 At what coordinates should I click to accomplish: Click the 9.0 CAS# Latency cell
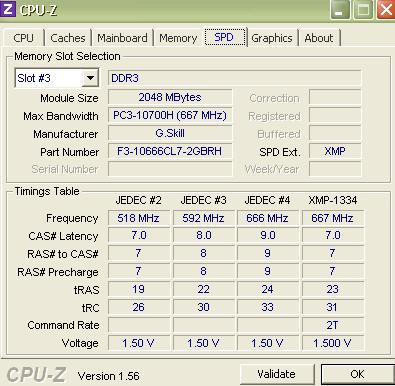pyautogui.click(x=268, y=235)
